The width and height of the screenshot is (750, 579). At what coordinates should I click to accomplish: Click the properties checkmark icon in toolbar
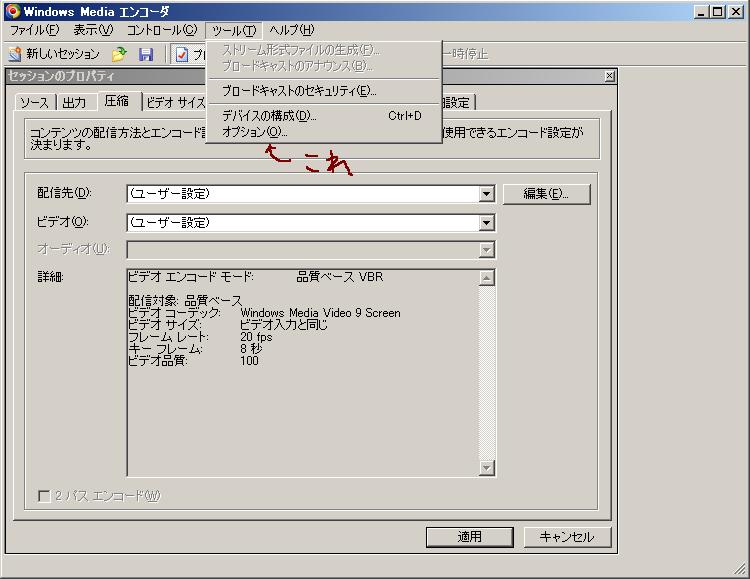coord(181,54)
